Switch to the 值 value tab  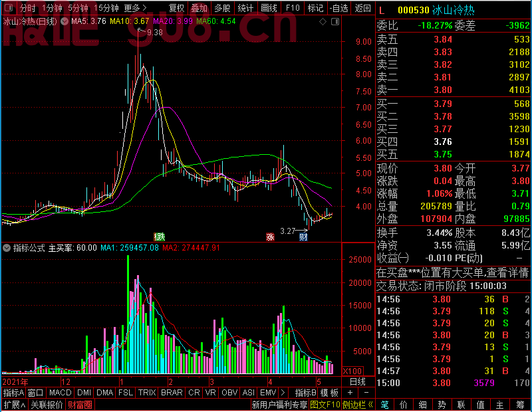(480, 405)
